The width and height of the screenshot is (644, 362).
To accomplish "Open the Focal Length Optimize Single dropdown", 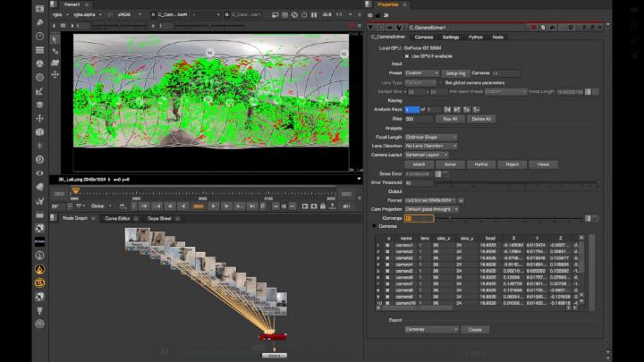I will (431, 137).
